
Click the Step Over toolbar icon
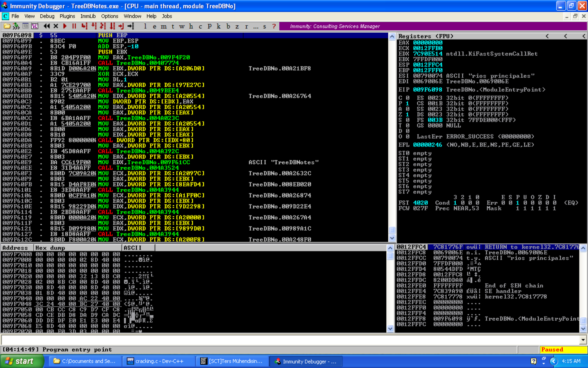[x=94, y=26]
